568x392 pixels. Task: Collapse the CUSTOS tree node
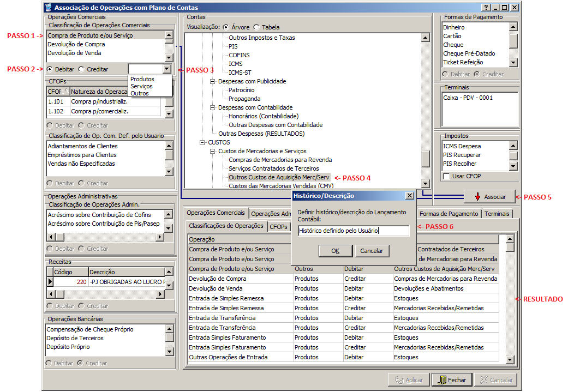point(202,142)
